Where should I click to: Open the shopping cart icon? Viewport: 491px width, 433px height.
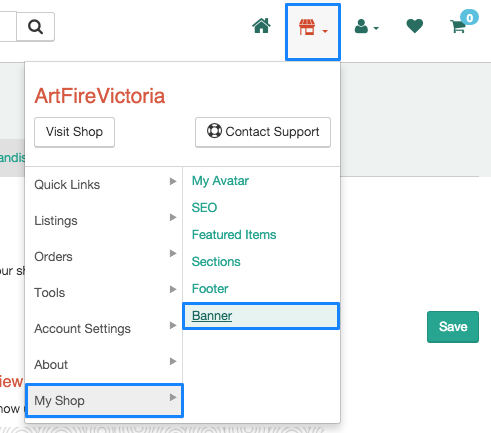point(459,26)
